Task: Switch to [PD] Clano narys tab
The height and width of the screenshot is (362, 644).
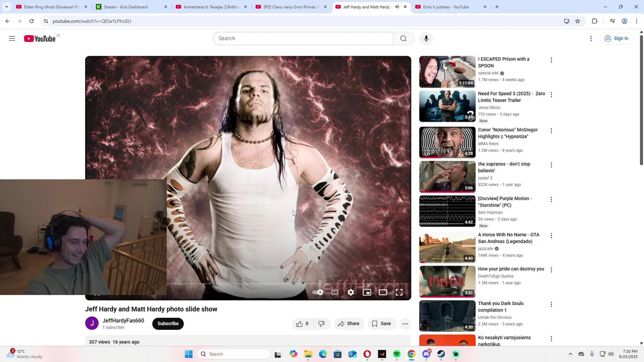Action: click(x=291, y=7)
